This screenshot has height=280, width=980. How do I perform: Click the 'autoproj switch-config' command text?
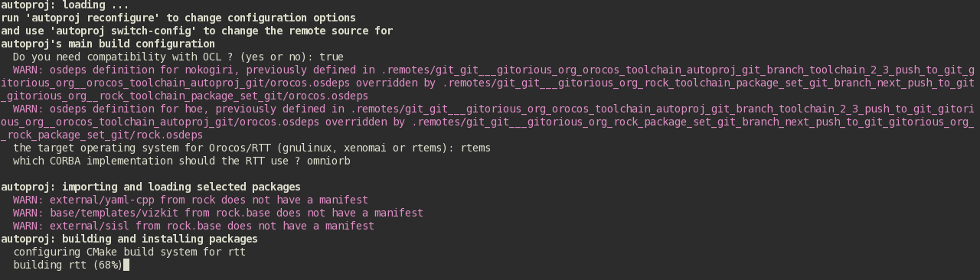[122, 31]
